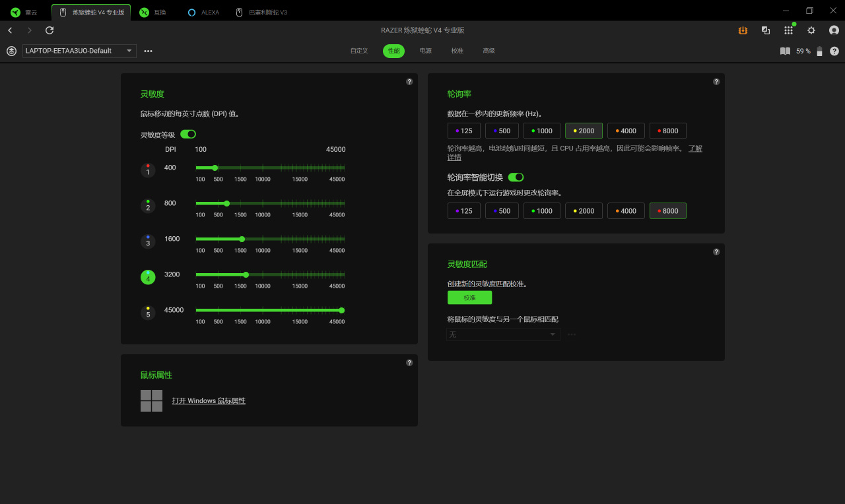The height and width of the screenshot is (504, 845).
Task: Open the three-dot profile options menu
Action: click(148, 51)
